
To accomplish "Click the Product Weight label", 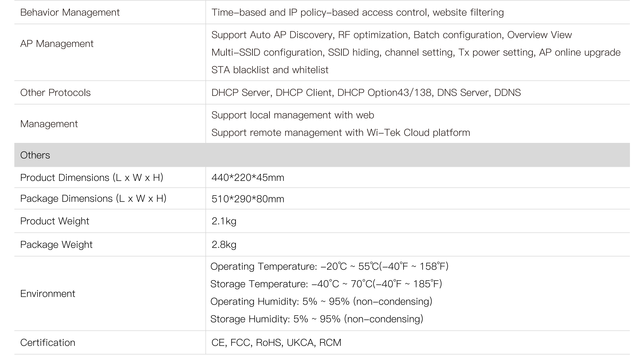I will [x=55, y=221].
